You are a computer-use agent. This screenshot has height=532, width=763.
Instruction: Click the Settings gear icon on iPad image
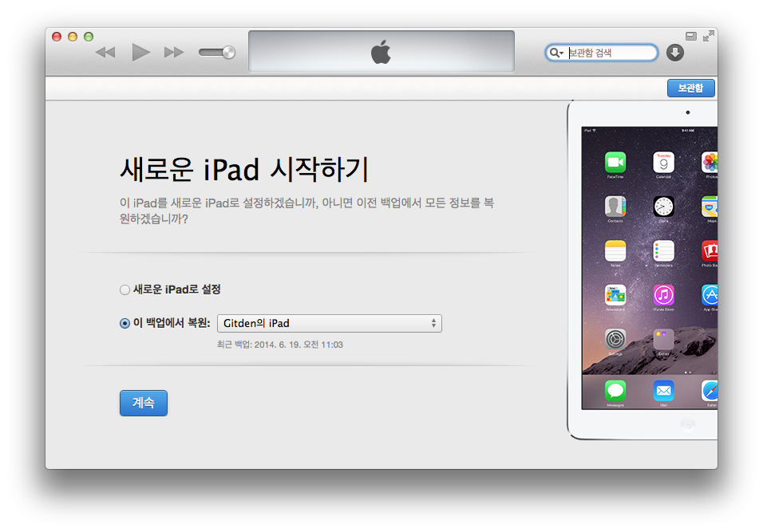(x=615, y=339)
